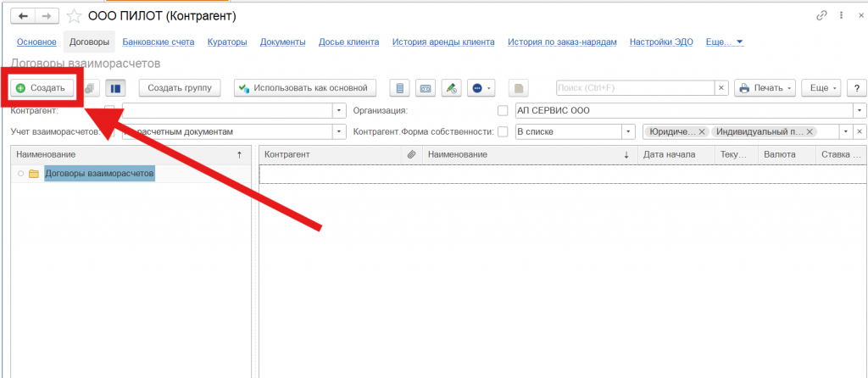Screen dimensions: 868x378
Task: Check the Контрагент.Форма собственности checkbox
Action: coord(503,131)
